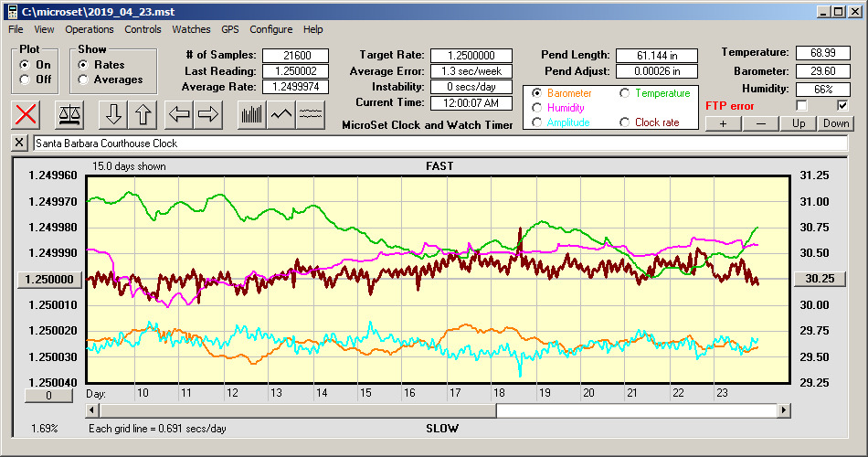Click the Average Error field
This screenshot has height=457, width=868.
pos(471,71)
